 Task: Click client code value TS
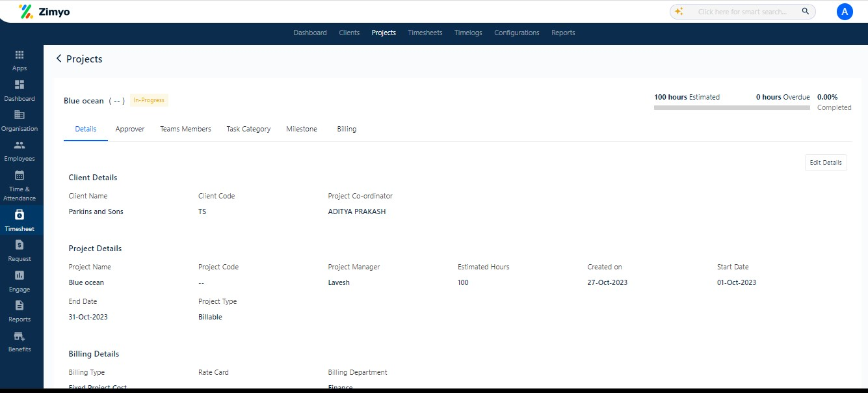coord(202,211)
